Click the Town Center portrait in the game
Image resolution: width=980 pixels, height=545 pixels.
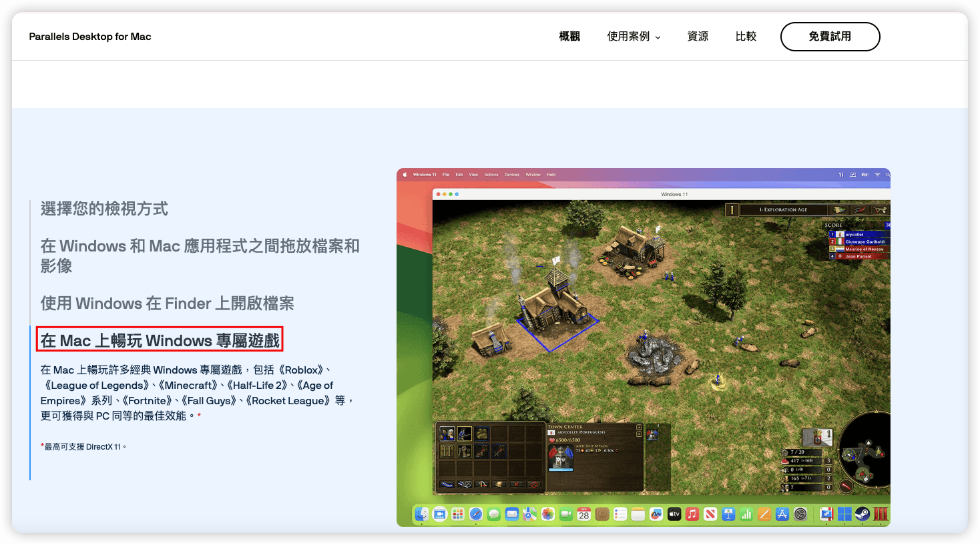tap(561, 459)
